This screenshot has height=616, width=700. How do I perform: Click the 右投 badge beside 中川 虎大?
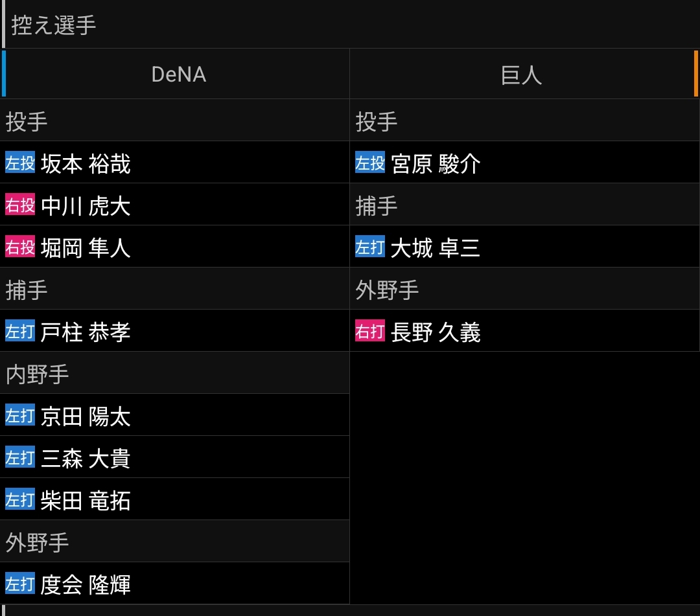tap(20, 205)
